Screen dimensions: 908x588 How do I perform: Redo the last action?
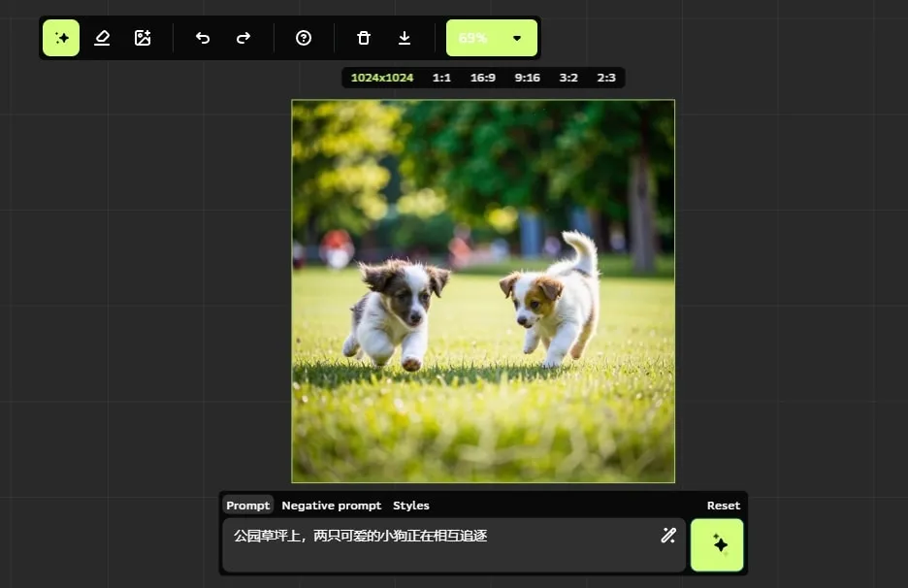tap(243, 38)
